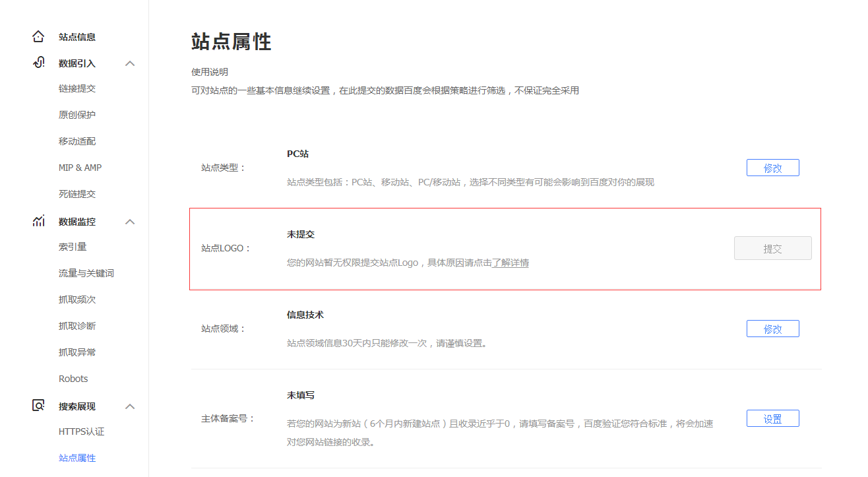Click the 提交 button for site logo
This screenshot has width=868, height=477.
click(x=772, y=247)
